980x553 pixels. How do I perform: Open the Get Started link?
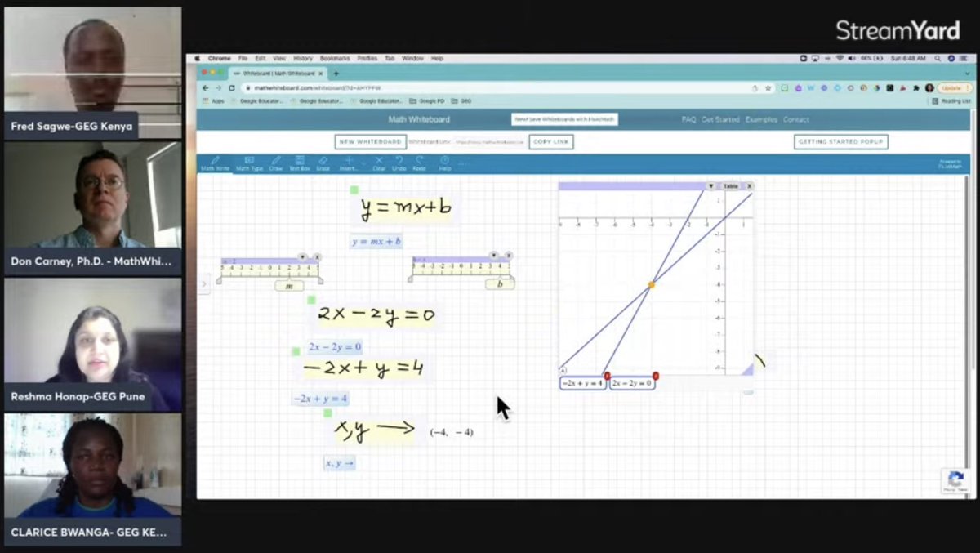pos(720,119)
